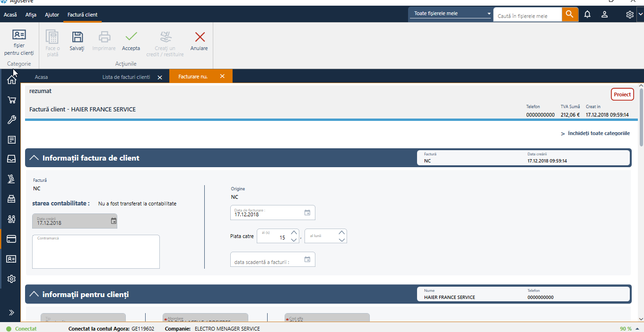644x332 pixels.
Task: Click in Caută în fișierele mele search field
Action: point(528,15)
